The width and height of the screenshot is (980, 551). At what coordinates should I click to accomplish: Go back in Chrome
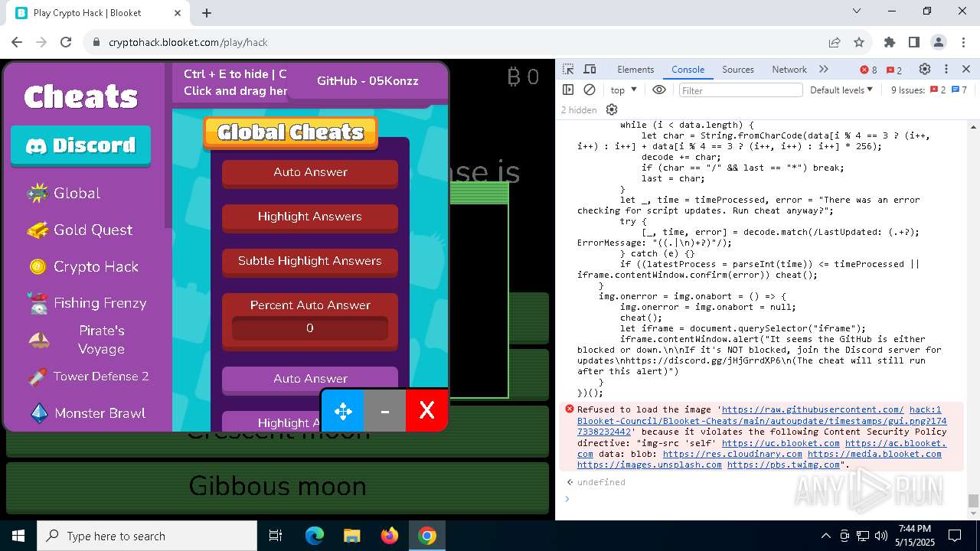pos(17,42)
